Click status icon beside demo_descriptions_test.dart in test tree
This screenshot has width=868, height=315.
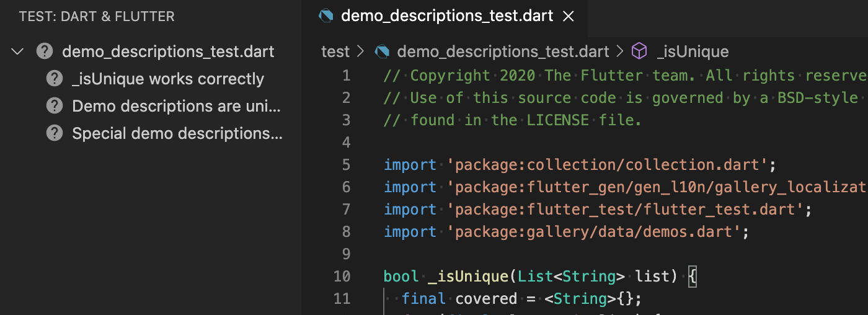tap(45, 51)
